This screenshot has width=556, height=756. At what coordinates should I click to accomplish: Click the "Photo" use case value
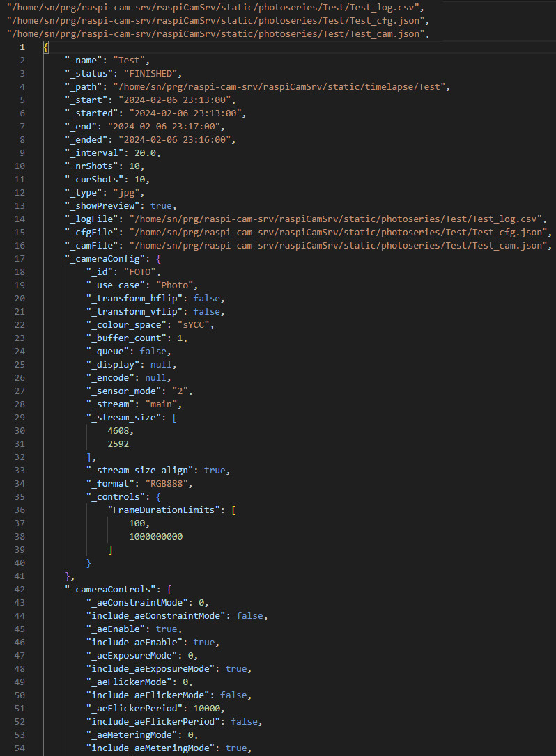tap(174, 285)
